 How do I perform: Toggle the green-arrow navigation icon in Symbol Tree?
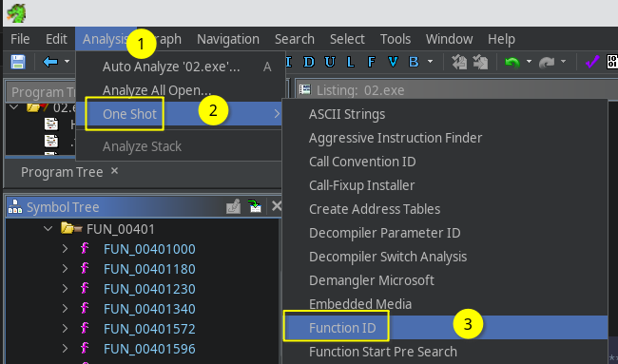coord(255,206)
